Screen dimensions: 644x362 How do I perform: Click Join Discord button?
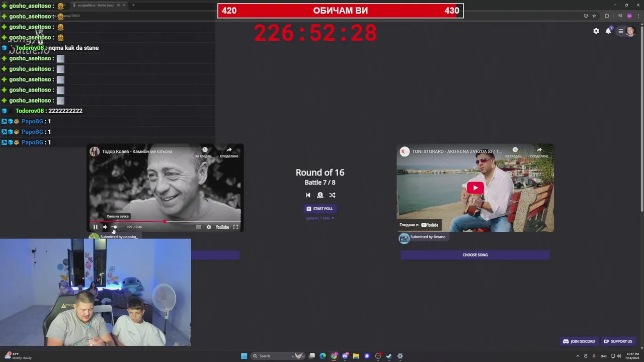coord(579,341)
